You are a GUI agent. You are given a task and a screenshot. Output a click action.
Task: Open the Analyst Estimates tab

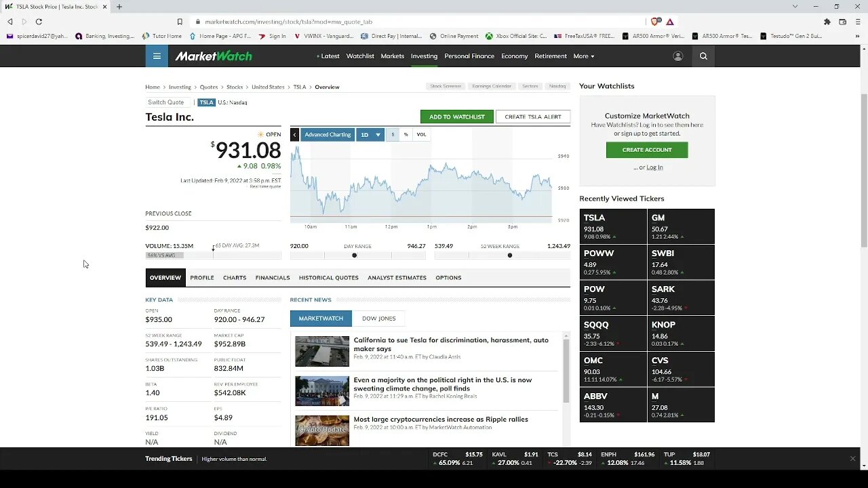click(x=397, y=277)
